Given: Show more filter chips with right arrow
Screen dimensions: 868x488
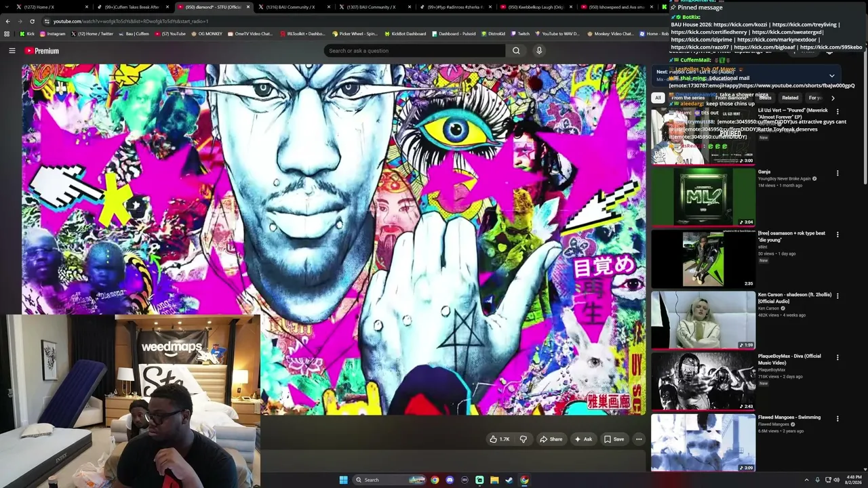Looking at the screenshot, I should (833, 98).
